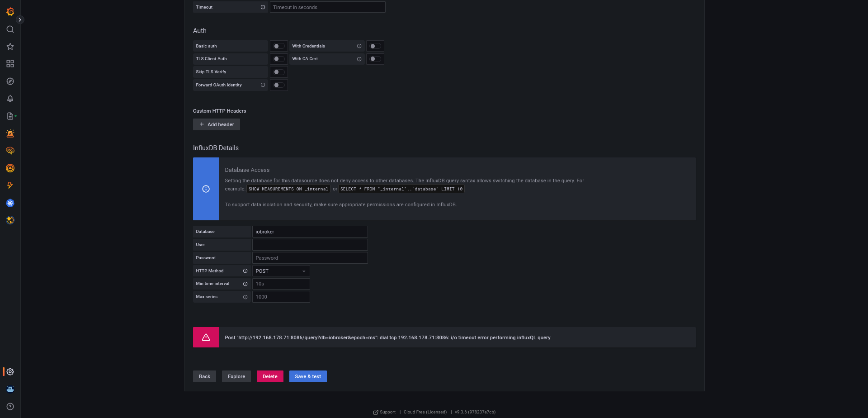The height and width of the screenshot is (418, 868).
Task: Click the InfluxDB Details heading
Action: [216, 148]
